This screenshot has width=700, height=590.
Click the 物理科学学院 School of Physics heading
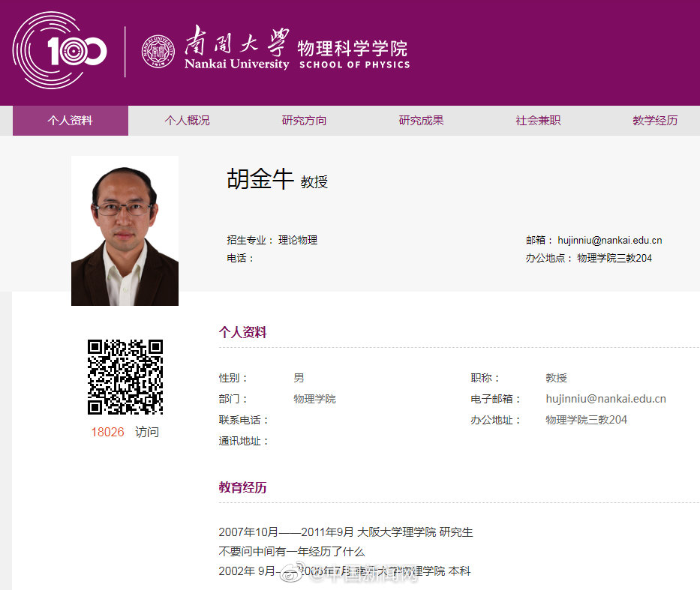pyautogui.click(x=354, y=55)
